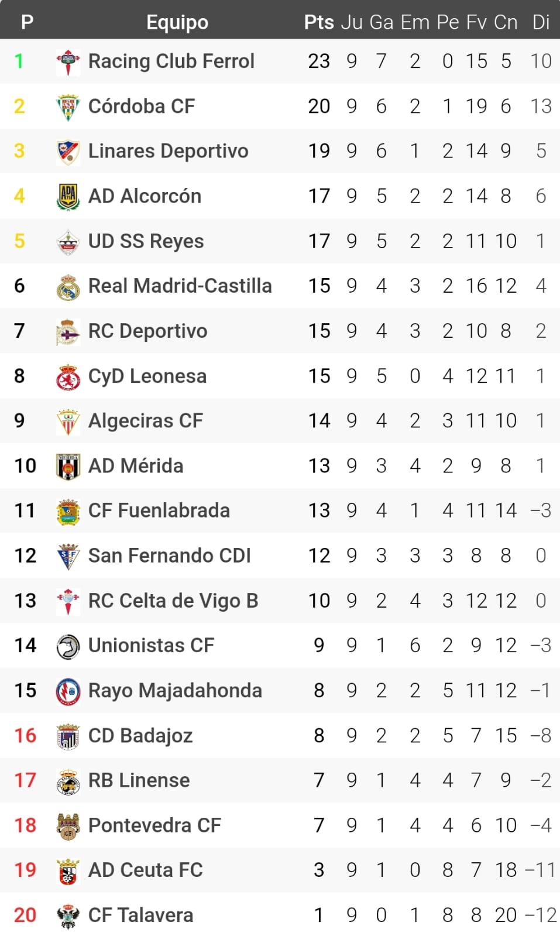Click the CyD Leonesa crest icon
Image resolution: width=560 pixels, height=936 pixels.
click(68, 376)
